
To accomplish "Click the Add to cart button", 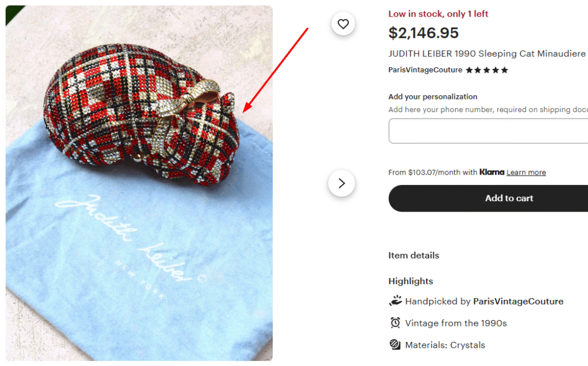I will 488,198.
